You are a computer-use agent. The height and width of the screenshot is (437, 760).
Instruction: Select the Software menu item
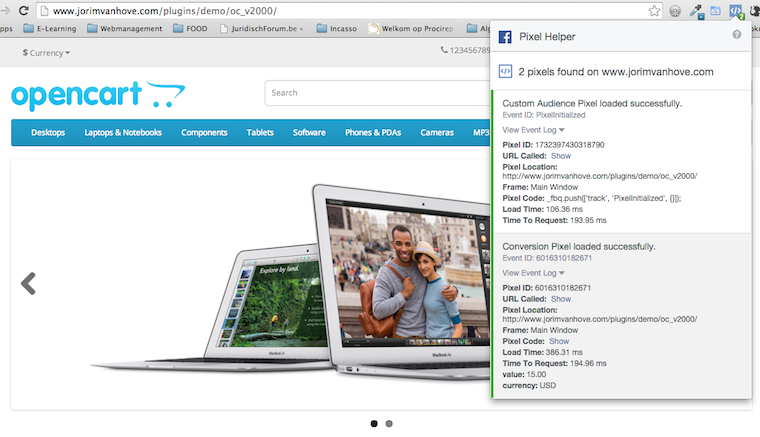(x=309, y=132)
